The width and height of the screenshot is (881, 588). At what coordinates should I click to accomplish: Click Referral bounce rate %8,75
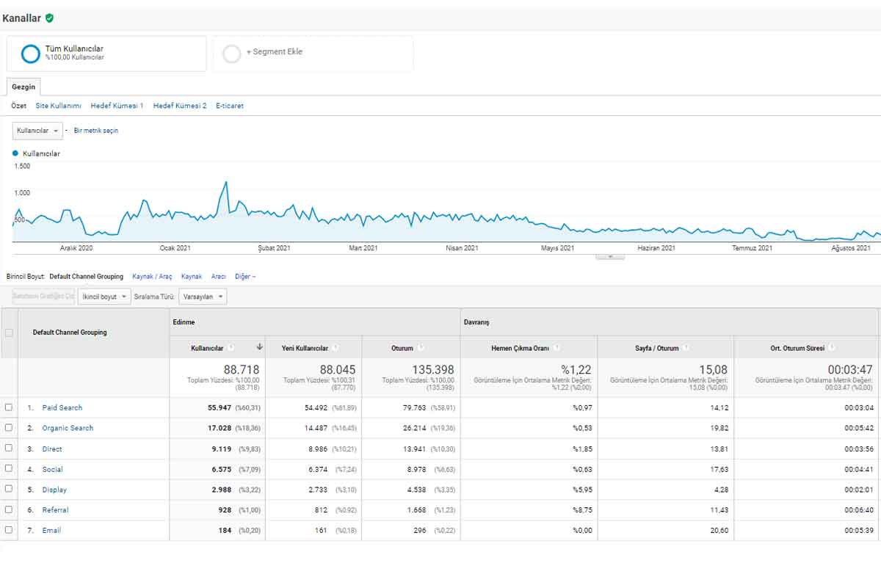pos(582,509)
